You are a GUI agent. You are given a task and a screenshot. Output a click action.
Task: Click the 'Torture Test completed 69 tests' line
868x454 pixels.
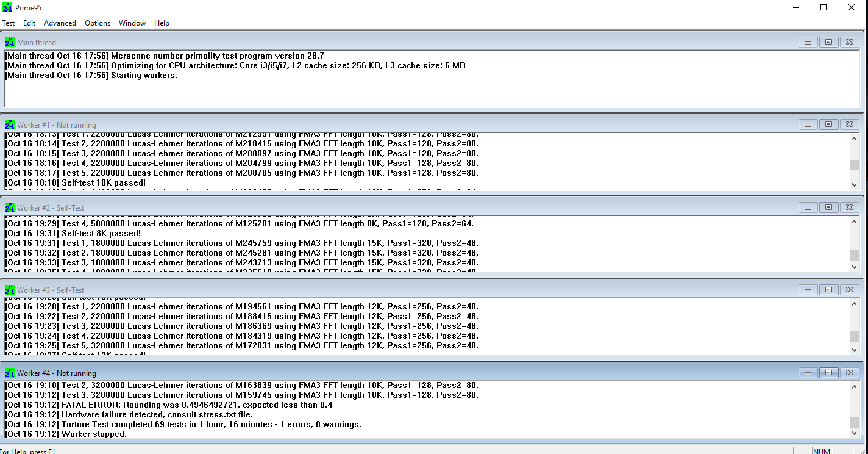183,424
